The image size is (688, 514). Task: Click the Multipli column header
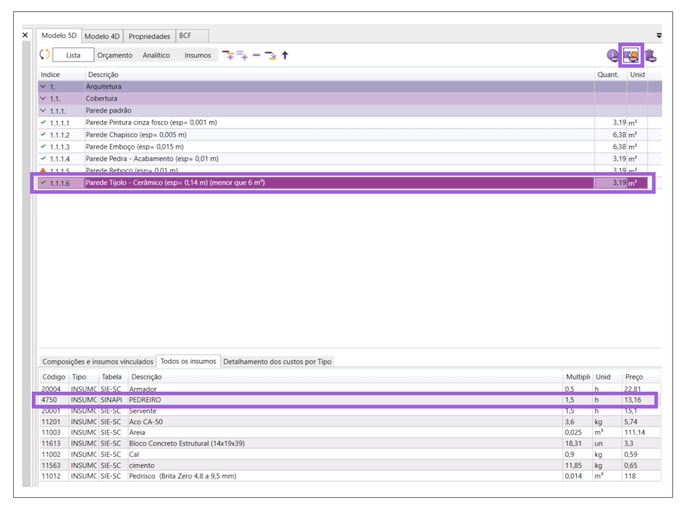[x=577, y=377]
